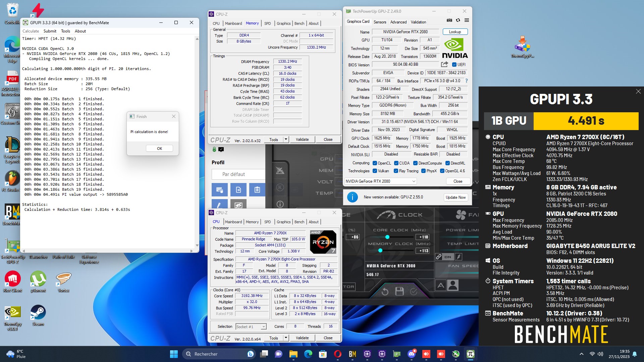Toggle the UEFI checkbox in GPU-Z
This screenshot has height=362, width=644.
pyautogui.click(x=454, y=65)
